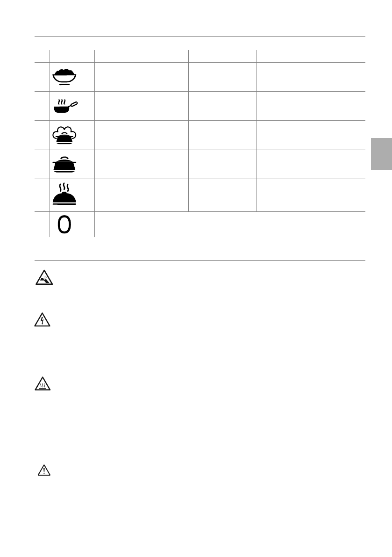This screenshot has height=557, width=392.
Task: Select the covered pot with lid icon
Action: (x=64, y=164)
